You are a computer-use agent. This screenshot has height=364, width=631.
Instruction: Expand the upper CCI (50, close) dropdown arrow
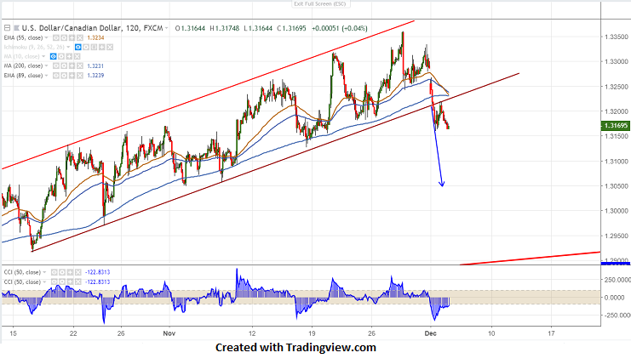[x=44, y=272]
